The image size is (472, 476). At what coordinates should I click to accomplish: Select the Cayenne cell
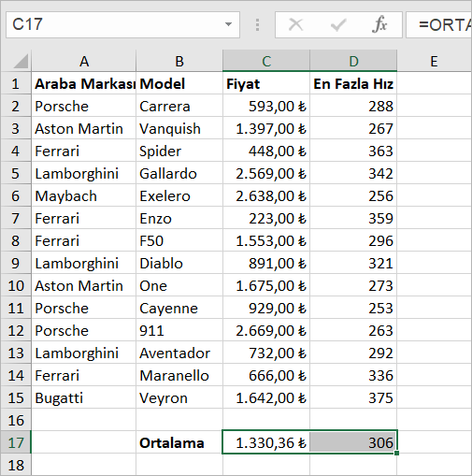tap(179, 308)
